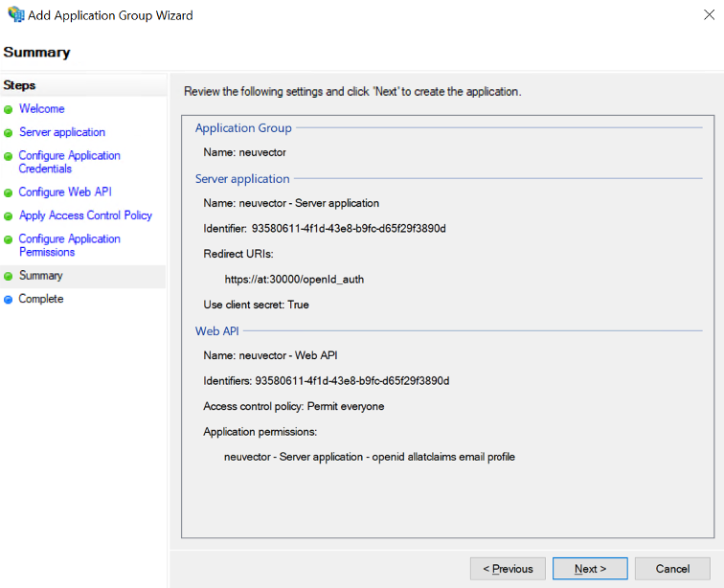
Task: Open the Configure Application Permissions step
Action: (x=69, y=245)
